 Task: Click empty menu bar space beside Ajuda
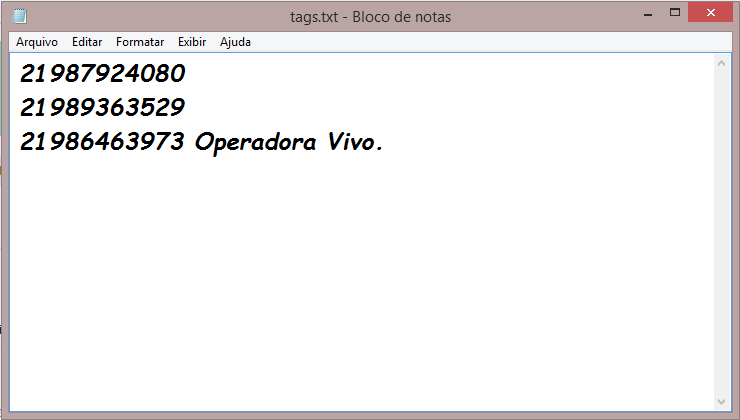click(x=491, y=42)
